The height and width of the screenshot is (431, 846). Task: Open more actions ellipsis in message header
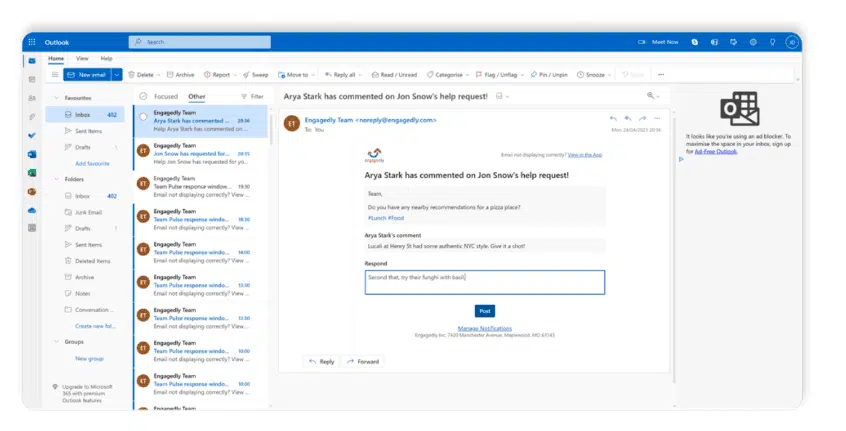pos(657,118)
